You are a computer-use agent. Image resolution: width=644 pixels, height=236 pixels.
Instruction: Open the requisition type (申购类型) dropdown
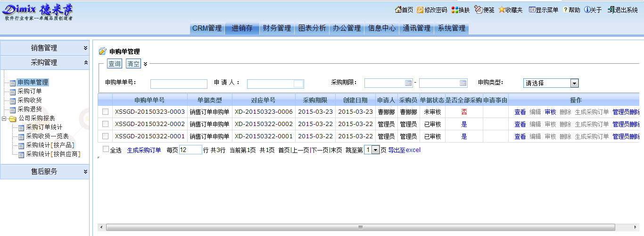pyautogui.click(x=574, y=83)
